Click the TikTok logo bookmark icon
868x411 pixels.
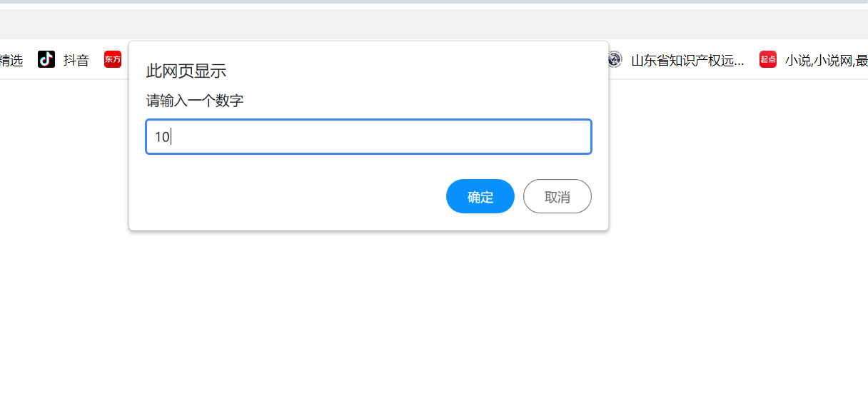[x=46, y=60]
